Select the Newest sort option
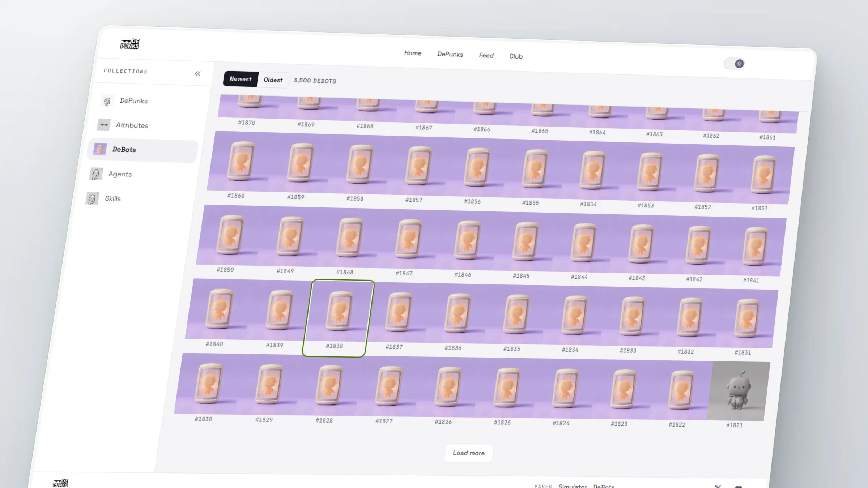 [x=241, y=79]
